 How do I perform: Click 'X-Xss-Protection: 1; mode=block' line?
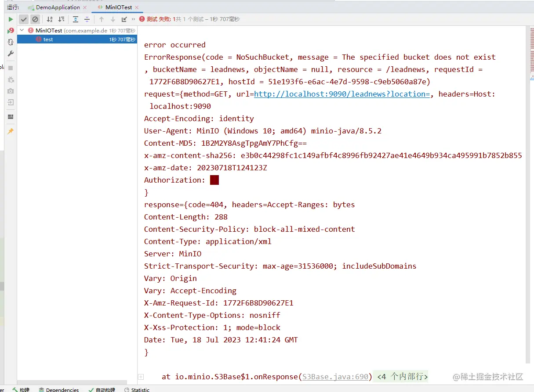212,327
